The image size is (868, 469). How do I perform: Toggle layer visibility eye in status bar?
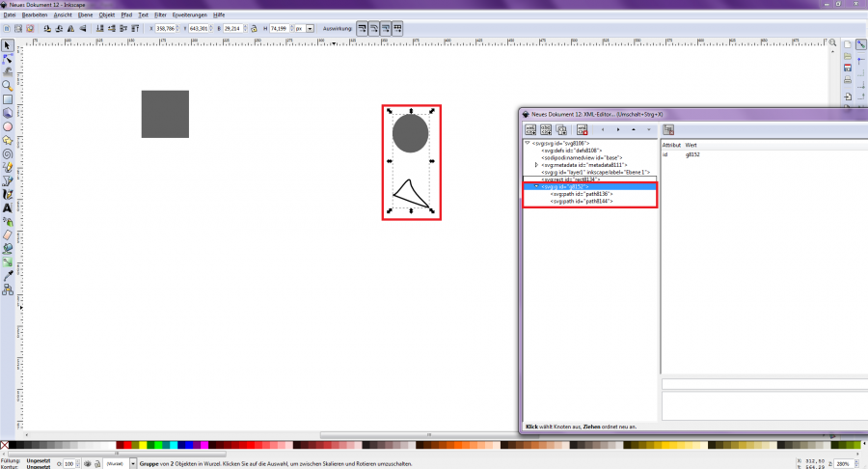(x=88, y=464)
